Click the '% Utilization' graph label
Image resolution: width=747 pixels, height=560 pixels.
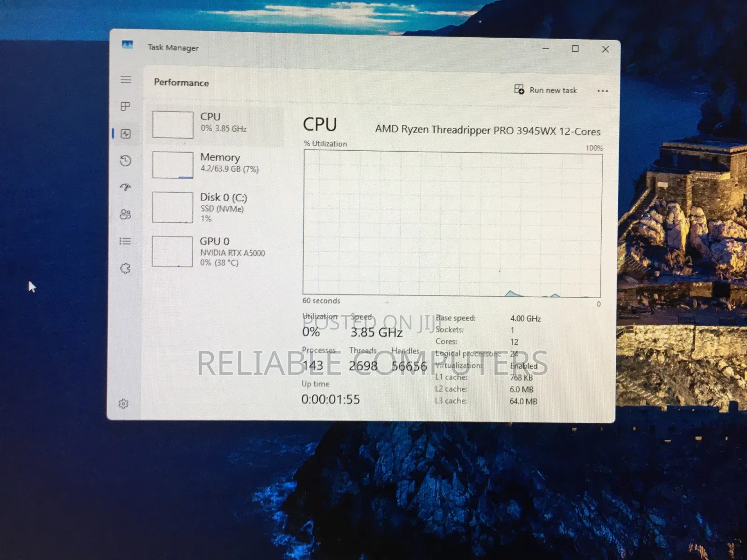(325, 144)
